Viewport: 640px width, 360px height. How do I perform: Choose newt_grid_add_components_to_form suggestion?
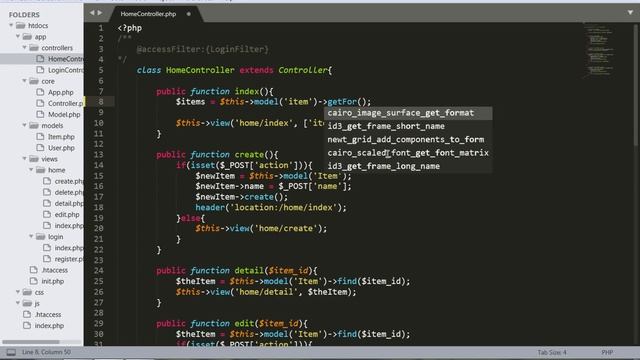pyautogui.click(x=408, y=140)
